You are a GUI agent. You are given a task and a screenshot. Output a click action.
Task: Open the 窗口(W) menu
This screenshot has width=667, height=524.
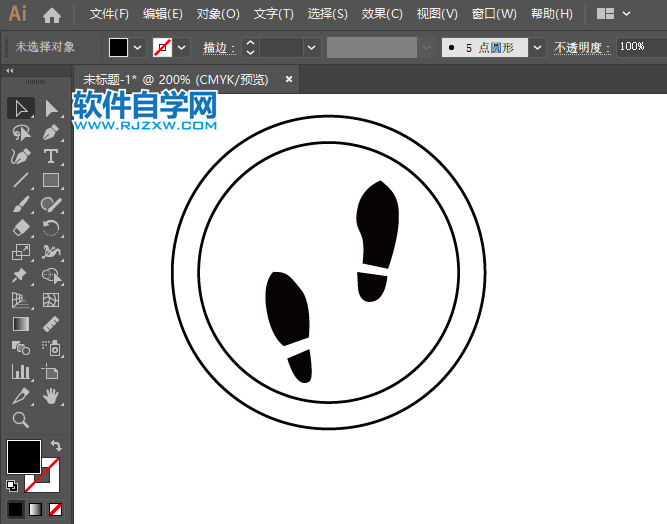494,14
